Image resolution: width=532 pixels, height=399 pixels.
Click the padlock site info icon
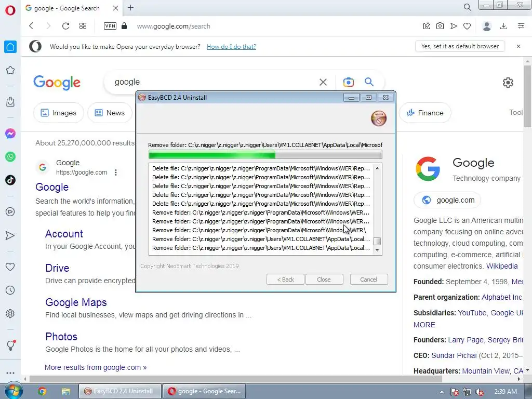[x=124, y=26]
